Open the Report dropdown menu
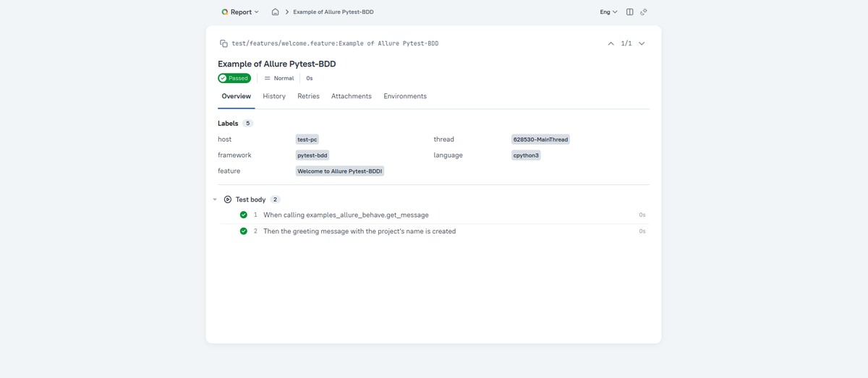Image resolution: width=868 pixels, height=378 pixels. (240, 12)
